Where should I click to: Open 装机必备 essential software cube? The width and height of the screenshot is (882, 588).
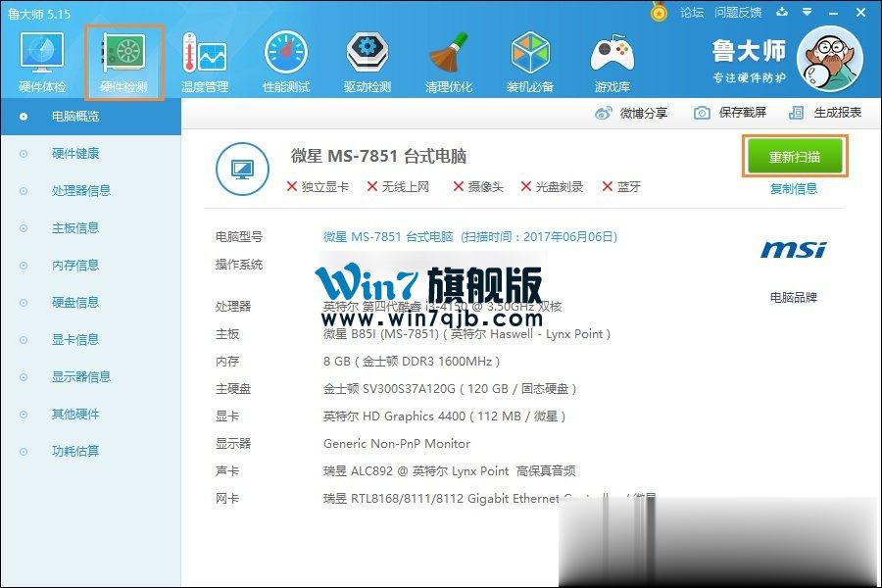530,63
